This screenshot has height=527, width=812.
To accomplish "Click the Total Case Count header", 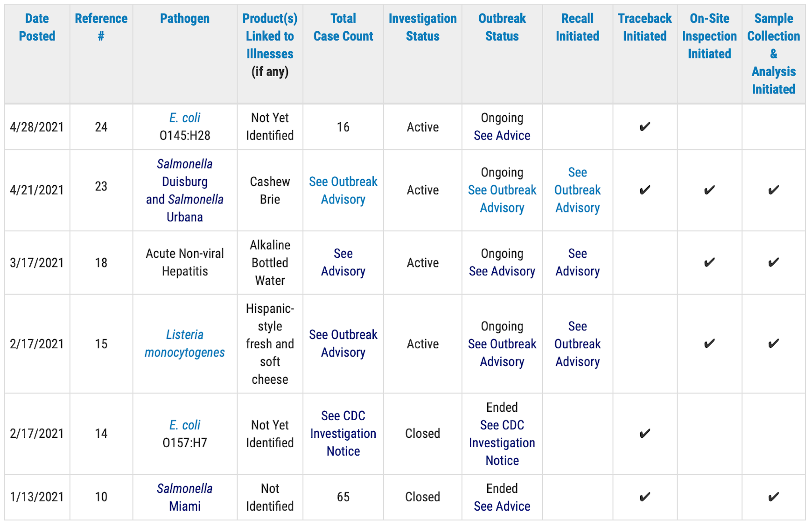I will [343, 27].
